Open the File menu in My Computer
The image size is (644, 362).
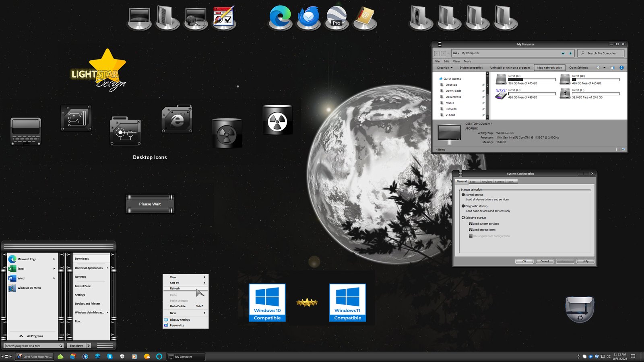(437, 62)
